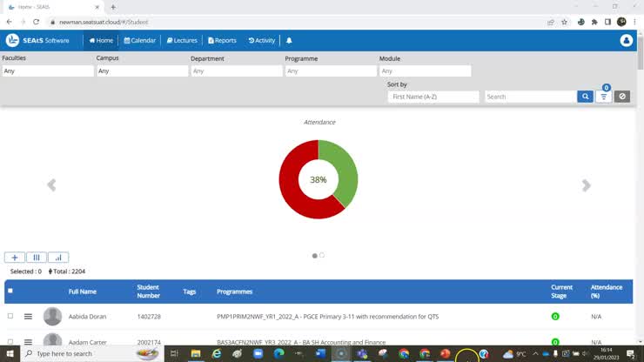Screen dimensions: 644x362
Task: Tick the select-all checkbox in table header
Action: tap(10, 291)
